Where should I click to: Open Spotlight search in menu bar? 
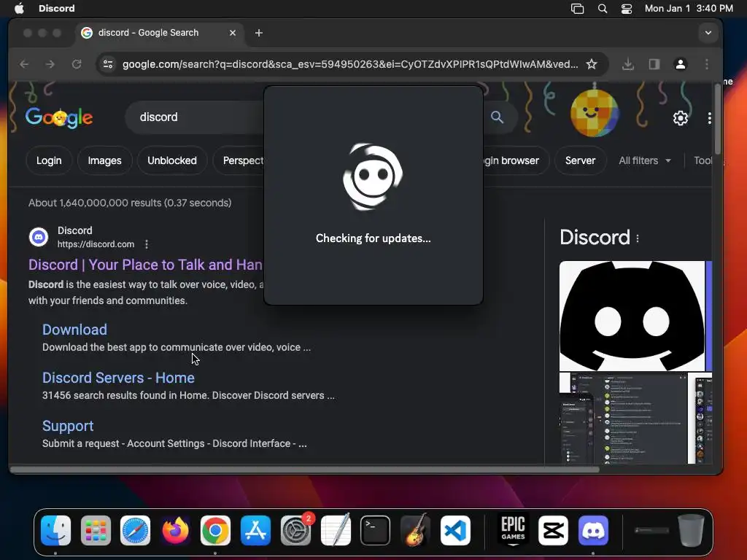[602, 9]
